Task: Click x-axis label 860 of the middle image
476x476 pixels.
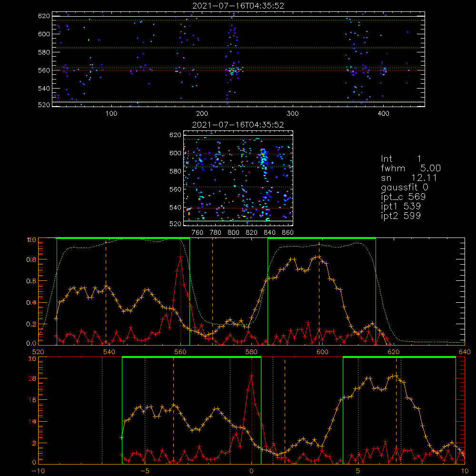Action: pyautogui.click(x=288, y=233)
